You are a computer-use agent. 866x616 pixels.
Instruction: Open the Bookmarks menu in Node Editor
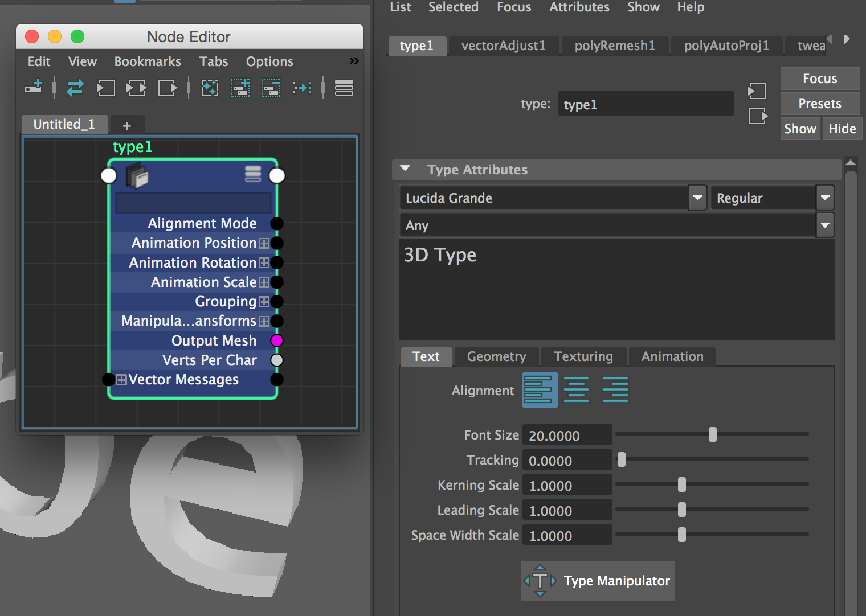pos(147,61)
